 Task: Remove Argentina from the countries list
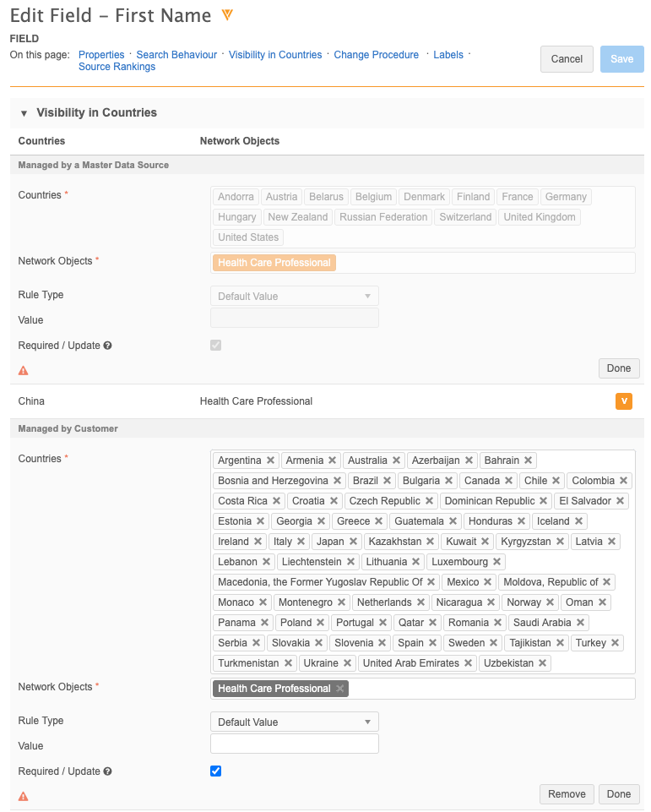pyautogui.click(x=270, y=460)
